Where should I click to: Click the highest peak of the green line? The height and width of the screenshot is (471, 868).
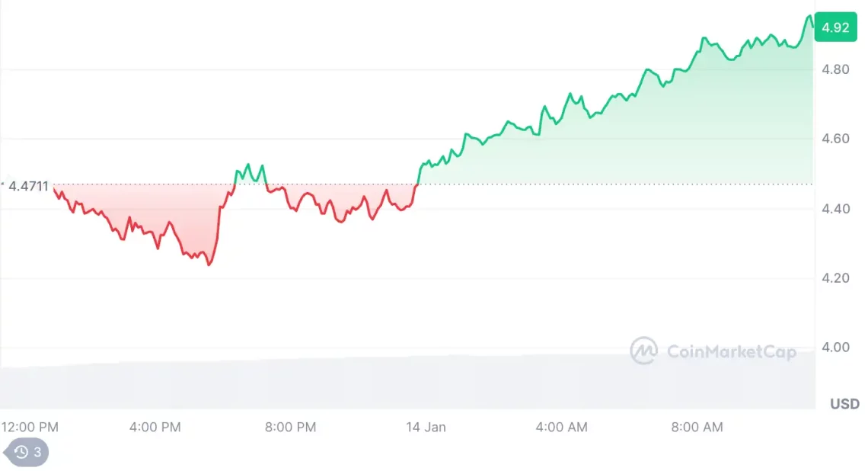809,16
